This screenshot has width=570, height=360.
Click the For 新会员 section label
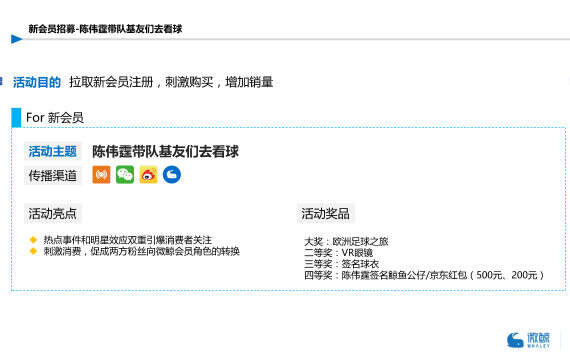[55, 117]
